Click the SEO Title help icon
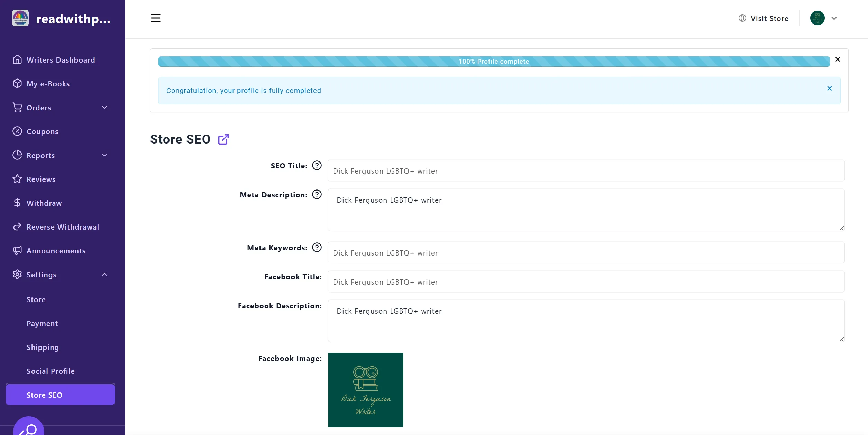Screen dimensions: 868x435 [317, 166]
